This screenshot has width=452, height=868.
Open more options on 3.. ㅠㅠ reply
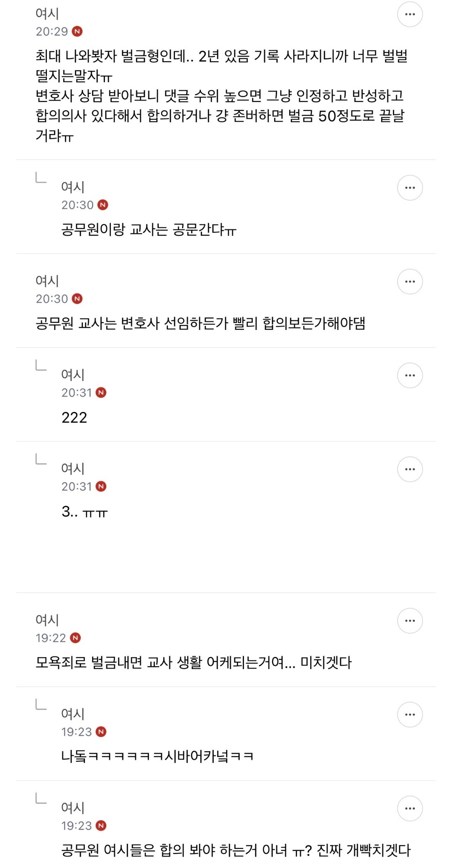[x=410, y=469]
